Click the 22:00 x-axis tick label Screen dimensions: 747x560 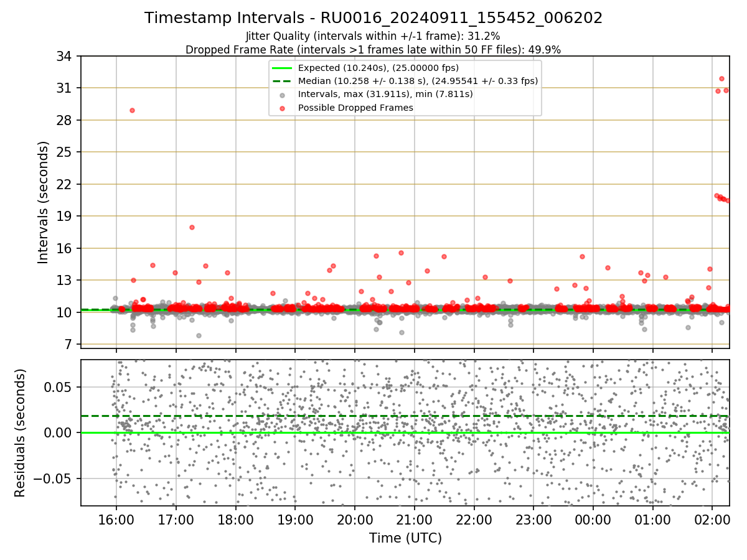tap(474, 519)
